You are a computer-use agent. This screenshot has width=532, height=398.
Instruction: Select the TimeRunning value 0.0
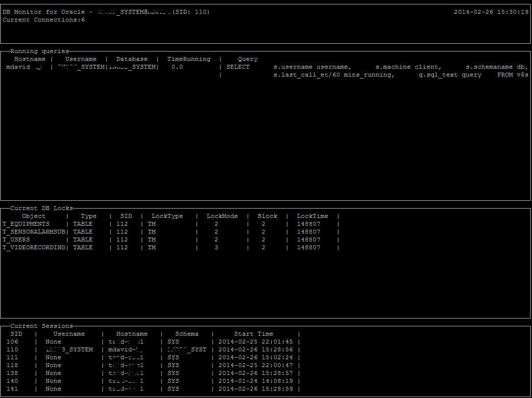coord(177,67)
